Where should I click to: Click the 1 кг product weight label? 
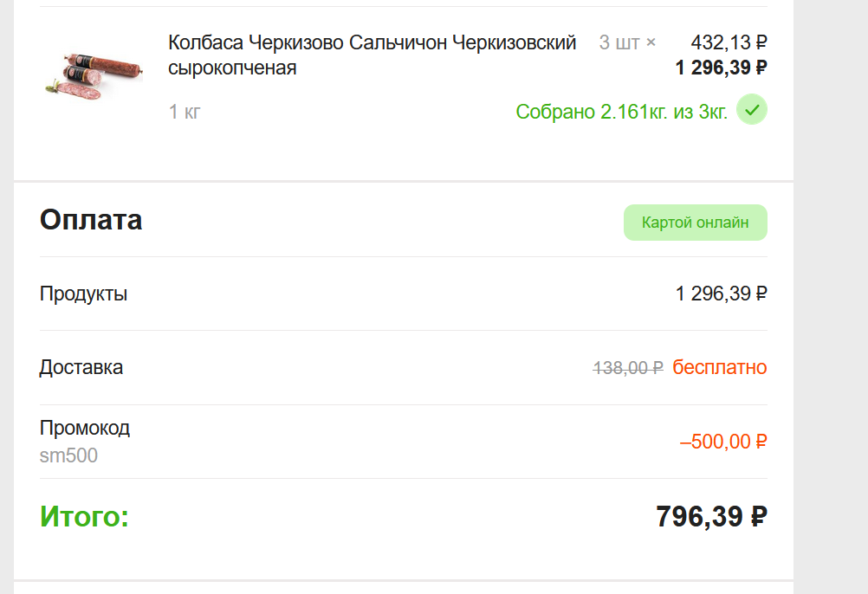coord(185,112)
